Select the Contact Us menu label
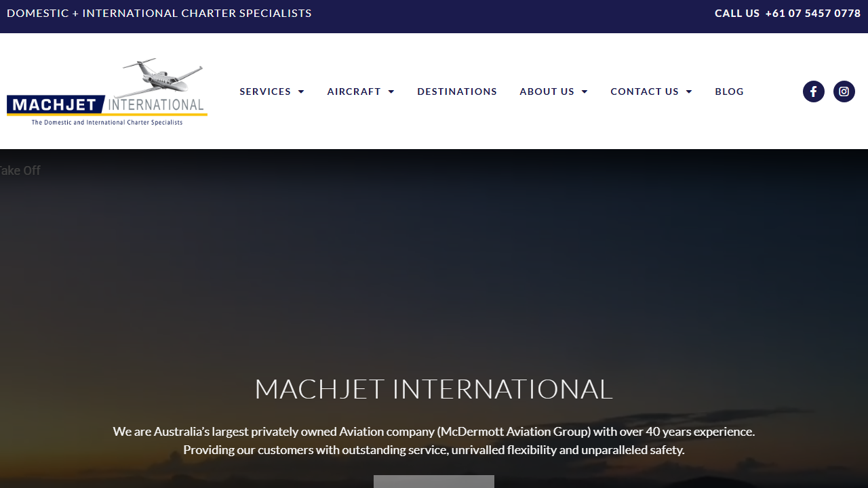 (644, 91)
